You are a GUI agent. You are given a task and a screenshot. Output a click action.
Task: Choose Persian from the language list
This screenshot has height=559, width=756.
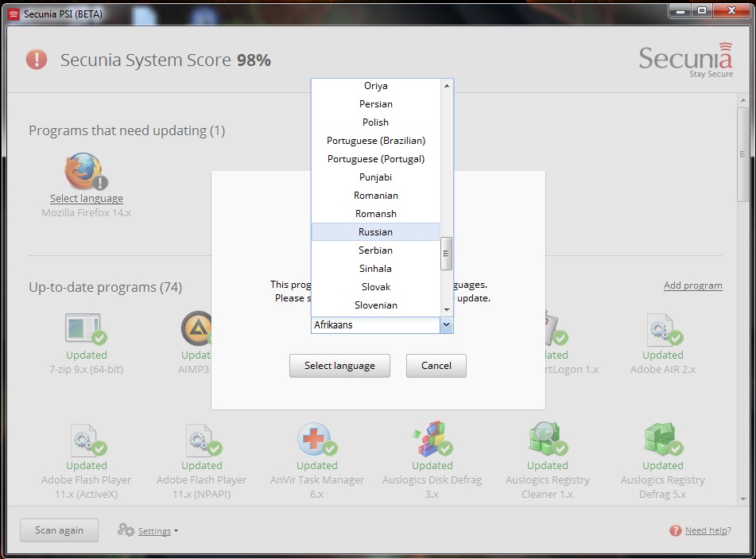tap(375, 104)
